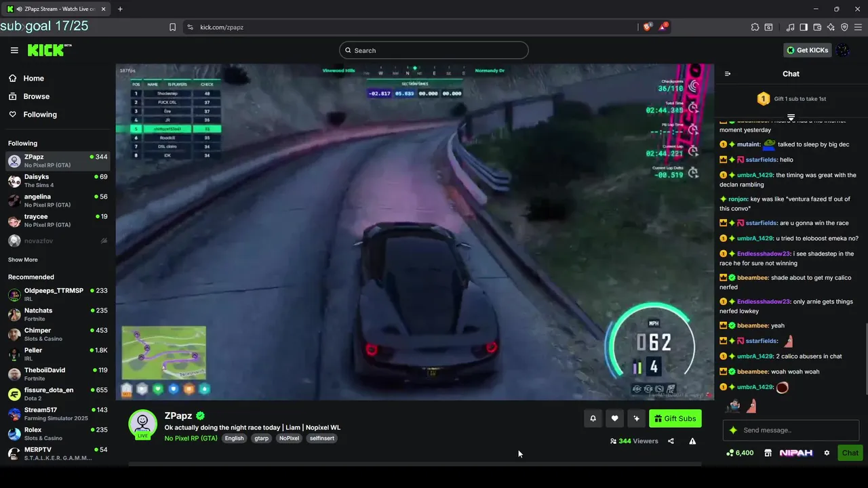Share the stream

coord(671,441)
